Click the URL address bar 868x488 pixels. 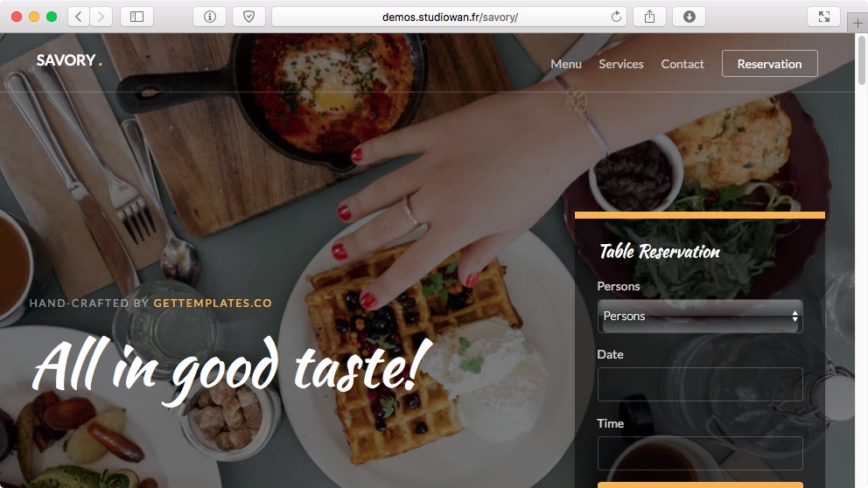tap(450, 17)
